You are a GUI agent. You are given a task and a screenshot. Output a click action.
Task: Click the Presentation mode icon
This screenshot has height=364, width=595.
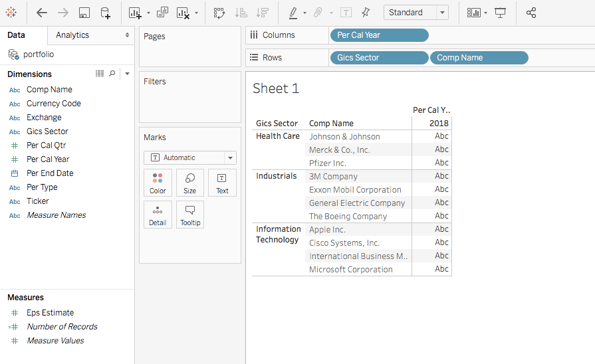(501, 13)
